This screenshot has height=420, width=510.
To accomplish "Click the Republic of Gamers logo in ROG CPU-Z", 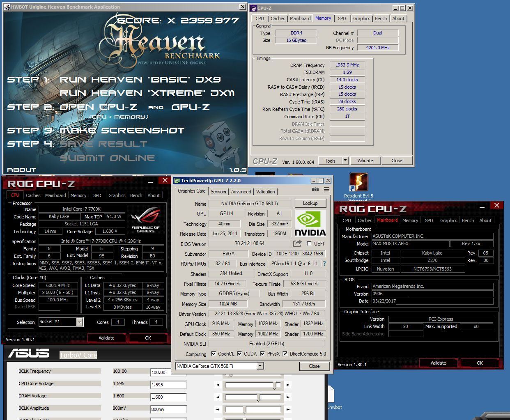I will coord(146,220).
